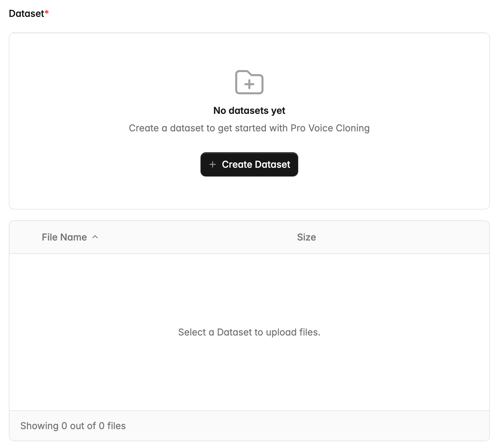The width and height of the screenshot is (496, 448).
Task: Click the word 'files' in the table footer
Action: (x=116, y=426)
